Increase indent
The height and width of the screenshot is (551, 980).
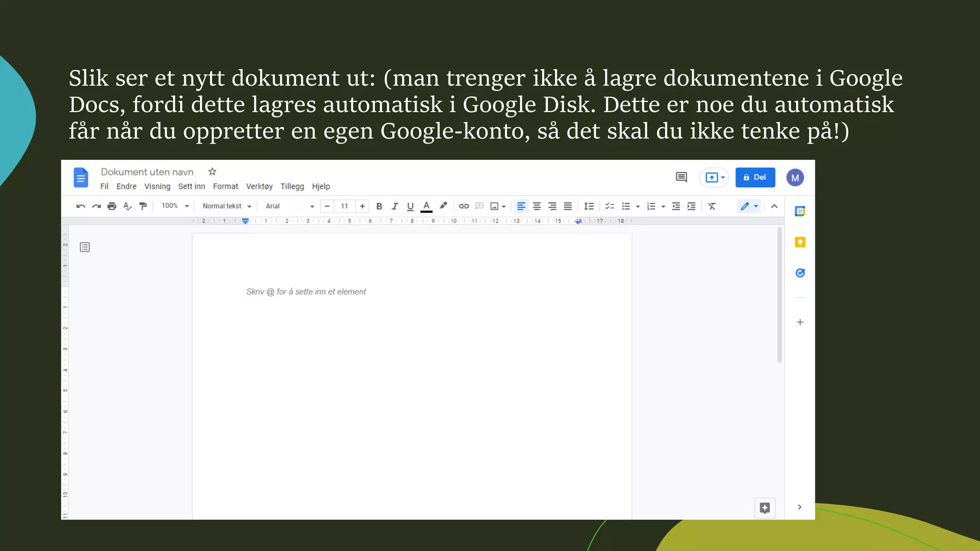[x=691, y=206]
